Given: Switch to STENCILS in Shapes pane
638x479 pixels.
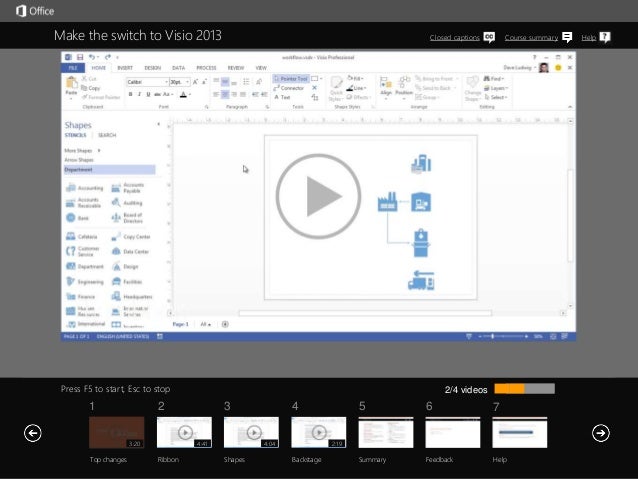Looking at the screenshot, I should pyautogui.click(x=75, y=135).
